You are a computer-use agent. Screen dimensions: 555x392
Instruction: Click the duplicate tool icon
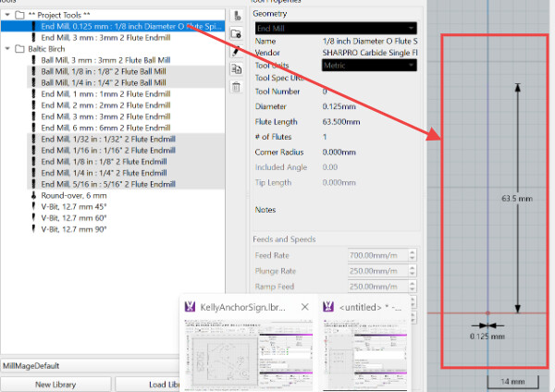click(237, 69)
